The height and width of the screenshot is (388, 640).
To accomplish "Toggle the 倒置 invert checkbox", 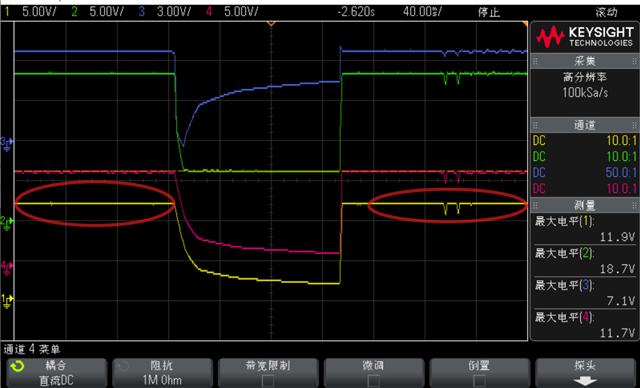I will pos(479,381).
